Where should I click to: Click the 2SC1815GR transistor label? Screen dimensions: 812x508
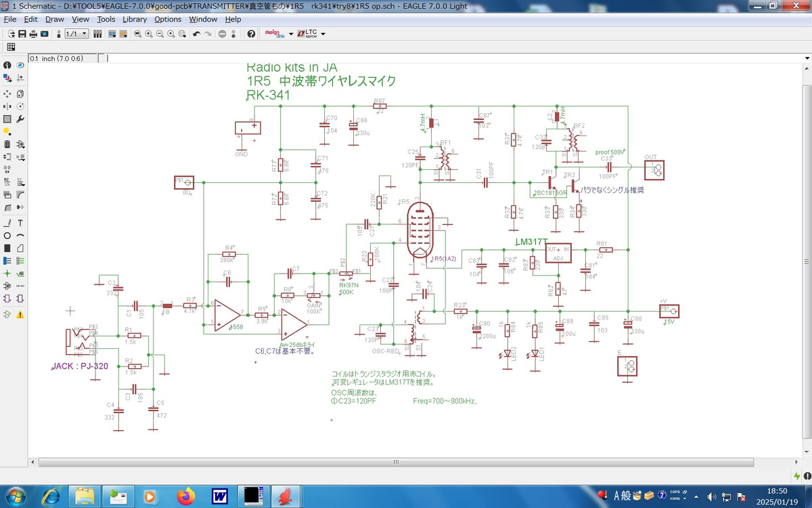click(550, 192)
